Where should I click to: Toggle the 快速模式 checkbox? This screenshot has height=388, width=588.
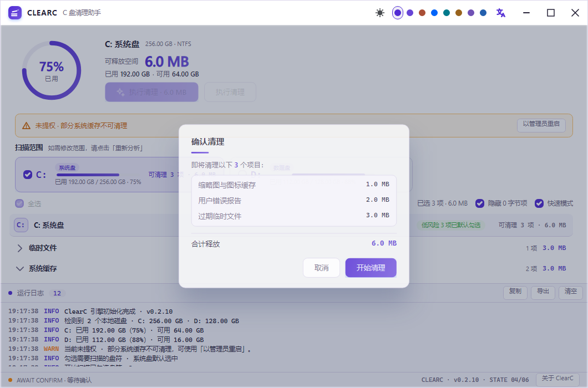point(539,203)
